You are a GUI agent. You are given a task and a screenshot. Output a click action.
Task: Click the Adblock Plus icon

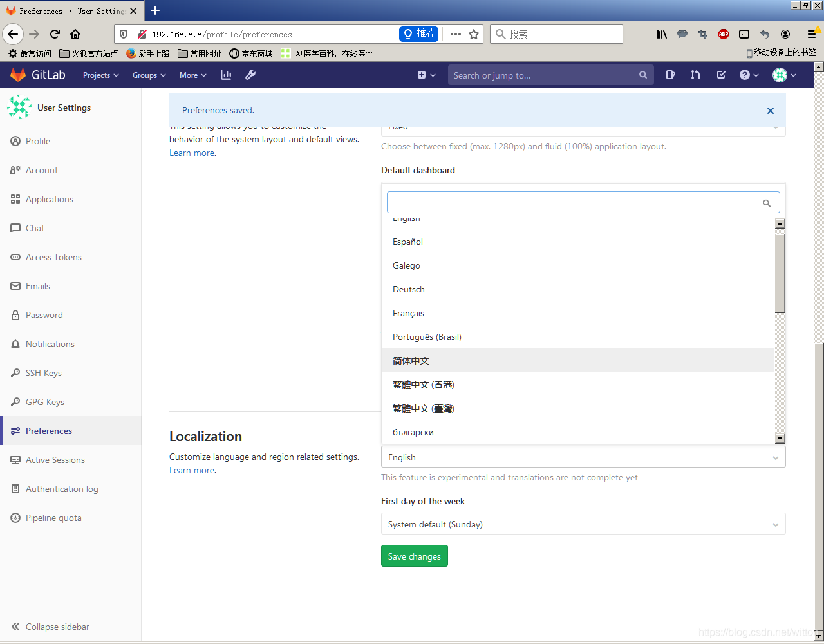click(x=724, y=34)
